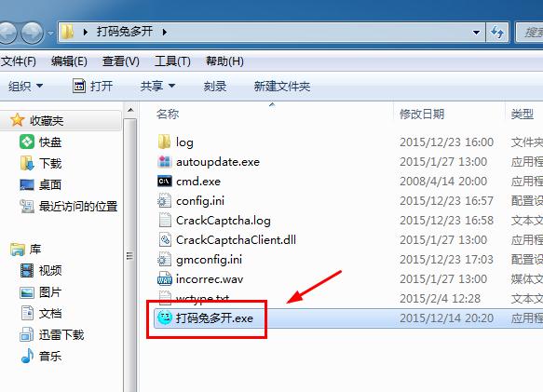Go back with the navigation arrow
The width and height of the screenshot is (543, 392).
click(7, 33)
